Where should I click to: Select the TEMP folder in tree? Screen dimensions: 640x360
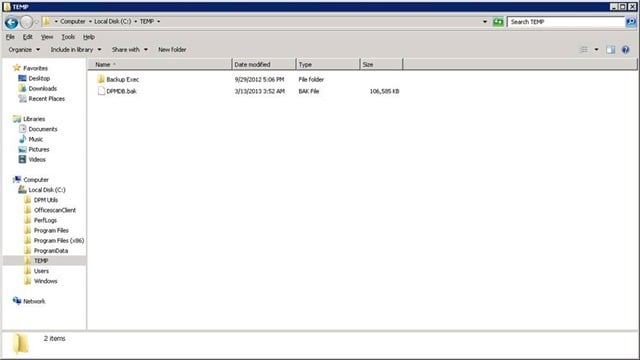click(x=41, y=261)
